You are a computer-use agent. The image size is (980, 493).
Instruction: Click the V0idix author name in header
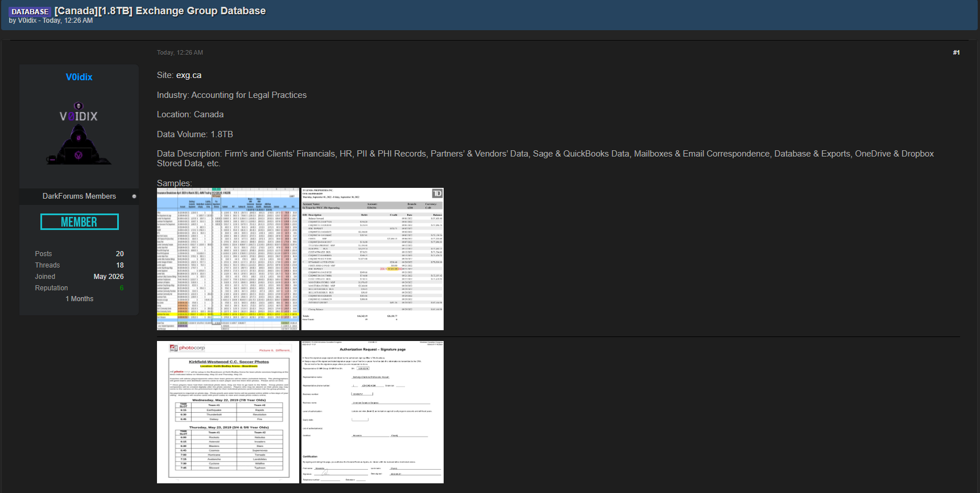(27, 20)
